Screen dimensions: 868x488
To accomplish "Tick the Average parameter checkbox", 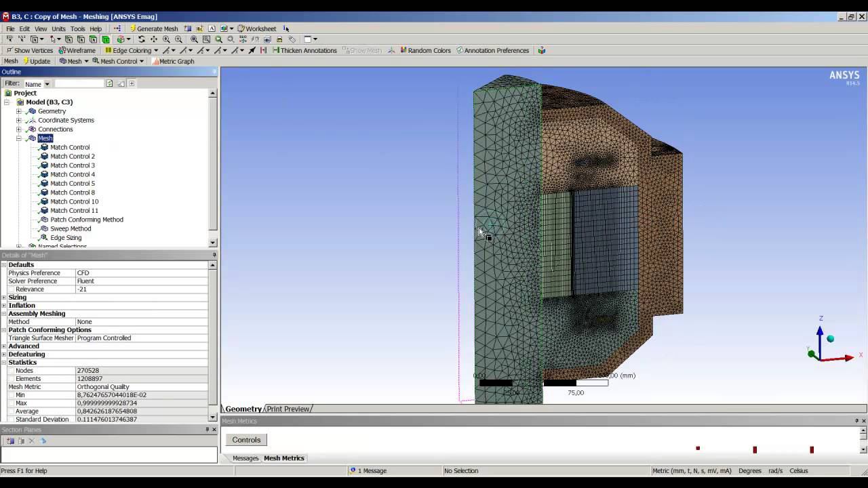I will tap(12, 411).
